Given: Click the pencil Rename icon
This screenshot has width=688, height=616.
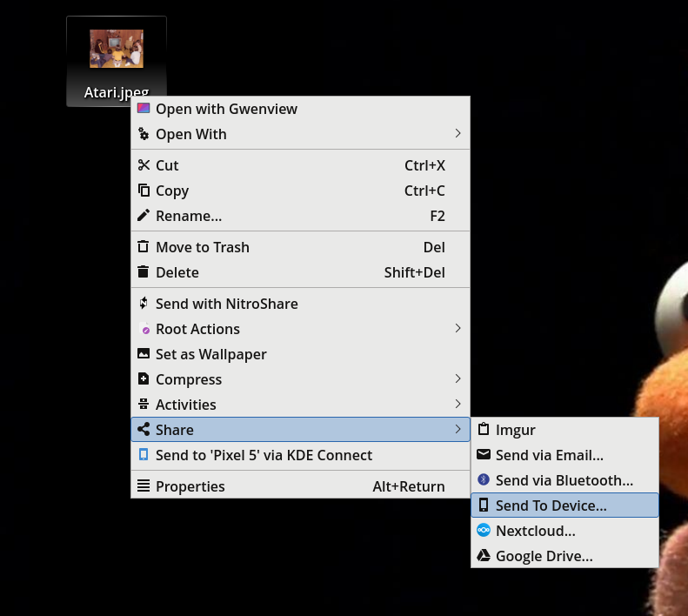Looking at the screenshot, I should pyautogui.click(x=144, y=215).
